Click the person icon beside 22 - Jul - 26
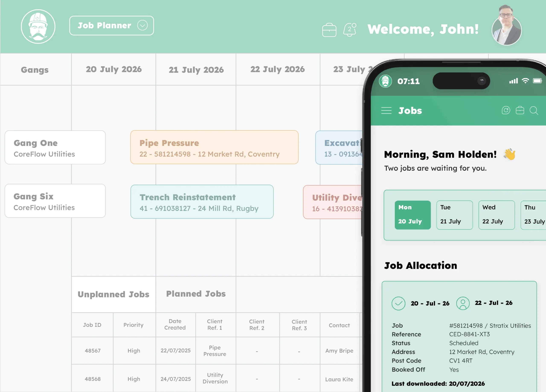 pos(463,303)
